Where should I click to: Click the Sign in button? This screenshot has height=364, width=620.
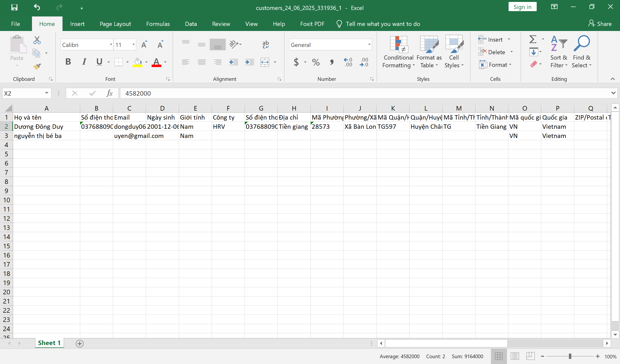[522, 7]
